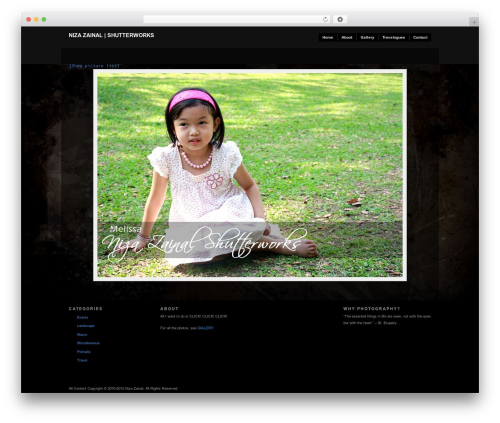Screen dimensions: 500x423
Task: Click the browser reload icon
Action: pos(325,19)
